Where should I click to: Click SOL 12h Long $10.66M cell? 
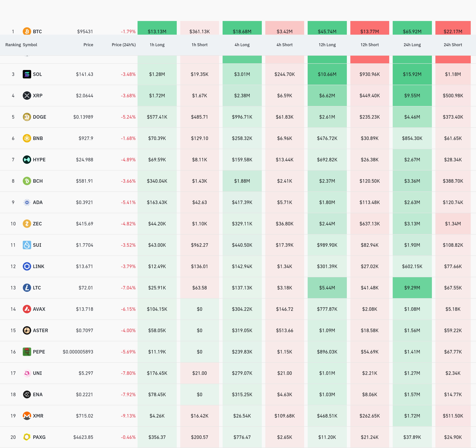coord(327,74)
